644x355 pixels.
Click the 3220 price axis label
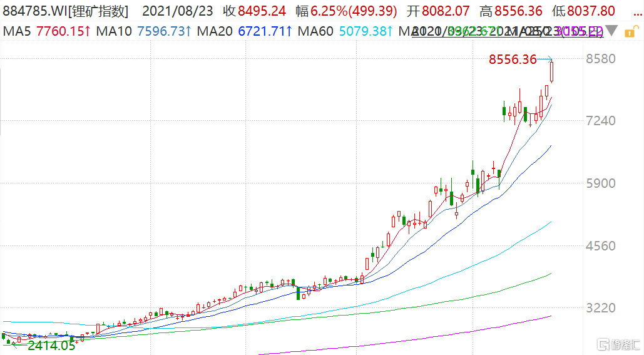(x=600, y=308)
